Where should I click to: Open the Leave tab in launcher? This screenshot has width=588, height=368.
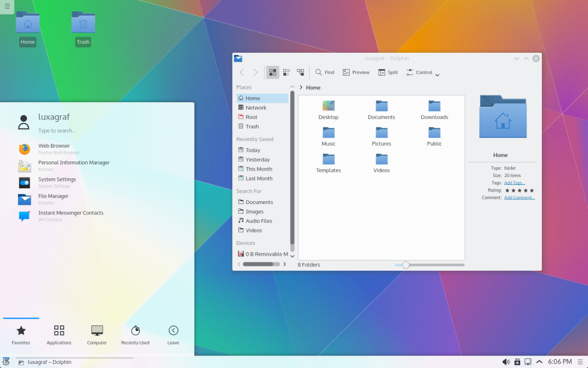[173, 333]
